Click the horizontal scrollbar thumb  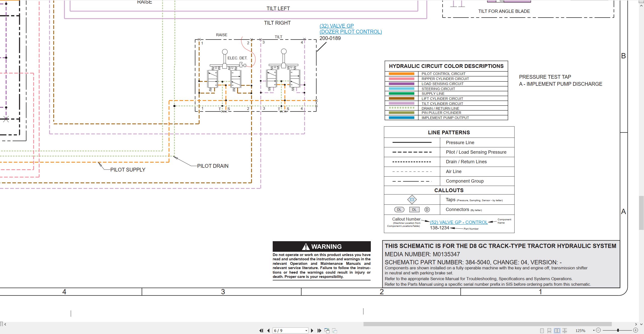pos(488,324)
